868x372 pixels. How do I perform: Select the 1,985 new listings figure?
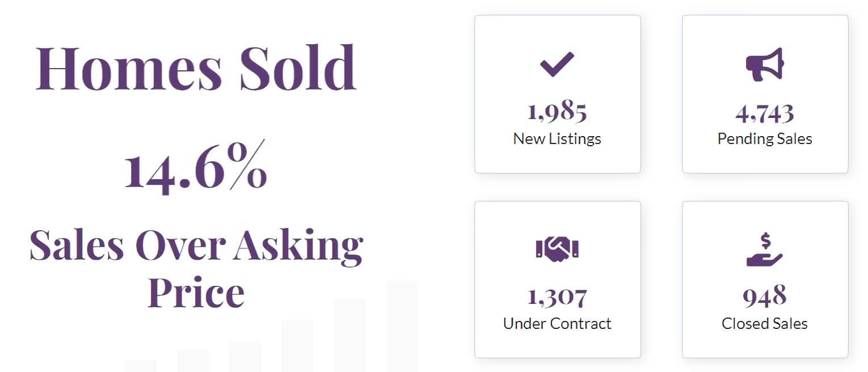[x=557, y=112]
